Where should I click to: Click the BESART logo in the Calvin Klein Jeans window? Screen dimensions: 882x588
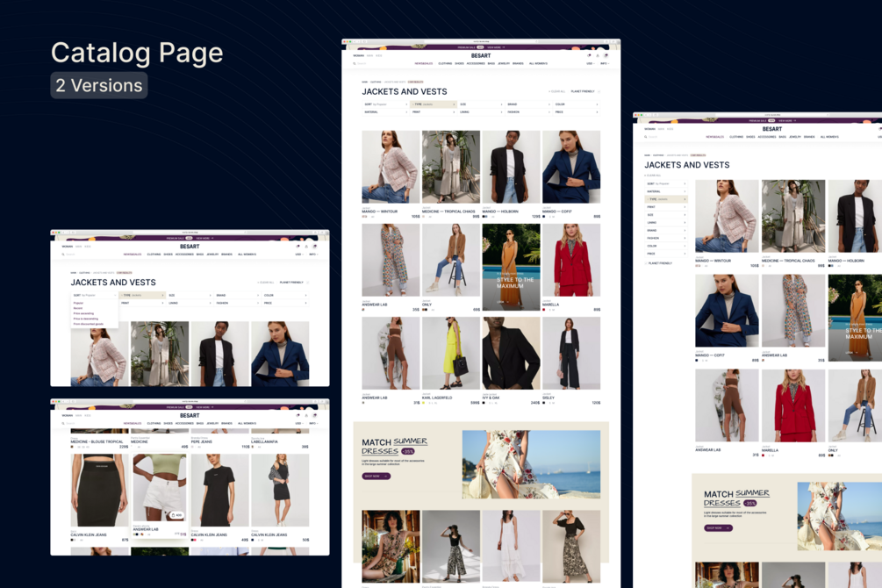point(190,415)
